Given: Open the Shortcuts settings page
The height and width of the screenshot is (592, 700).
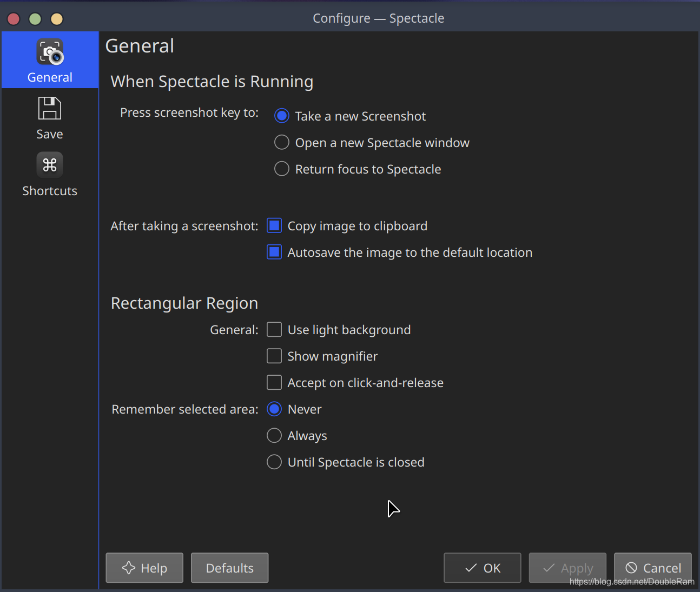Looking at the screenshot, I should pyautogui.click(x=50, y=174).
